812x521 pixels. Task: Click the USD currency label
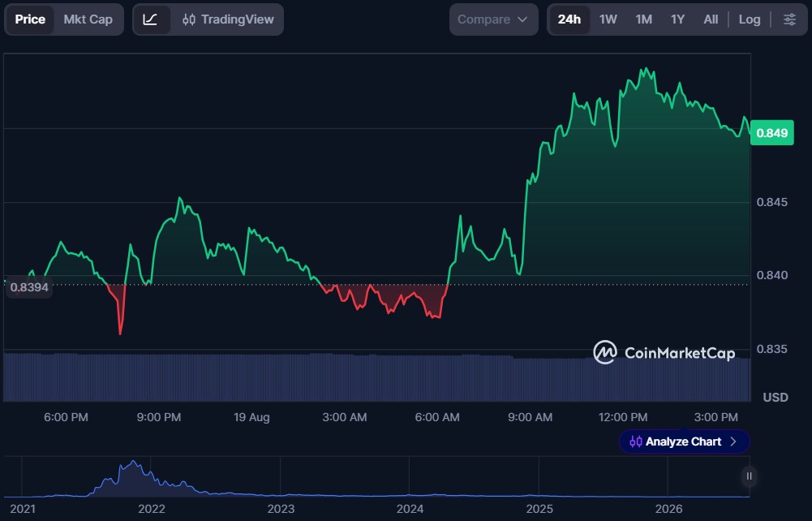click(x=775, y=397)
